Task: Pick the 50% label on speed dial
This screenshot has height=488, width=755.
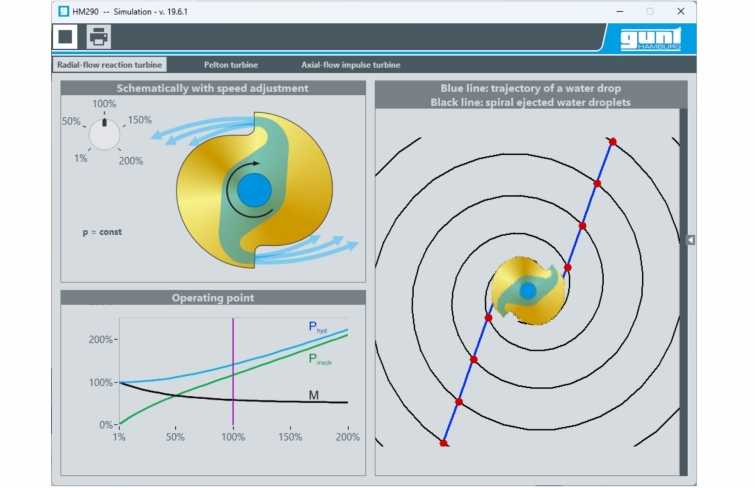Action: click(71, 121)
